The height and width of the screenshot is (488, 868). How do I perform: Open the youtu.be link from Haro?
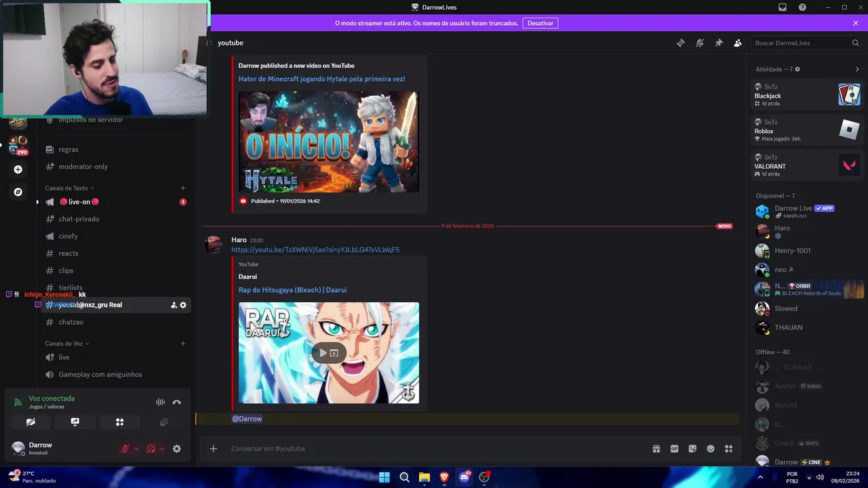pyautogui.click(x=315, y=250)
